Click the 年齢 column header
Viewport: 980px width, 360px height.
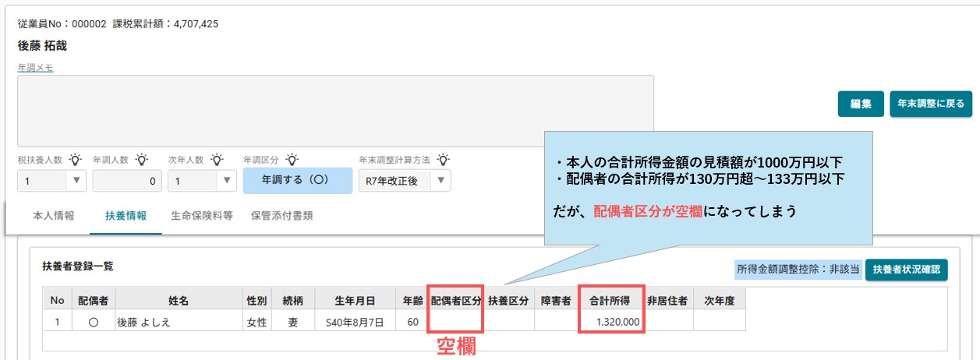pyautogui.click(x=412, y=299)
